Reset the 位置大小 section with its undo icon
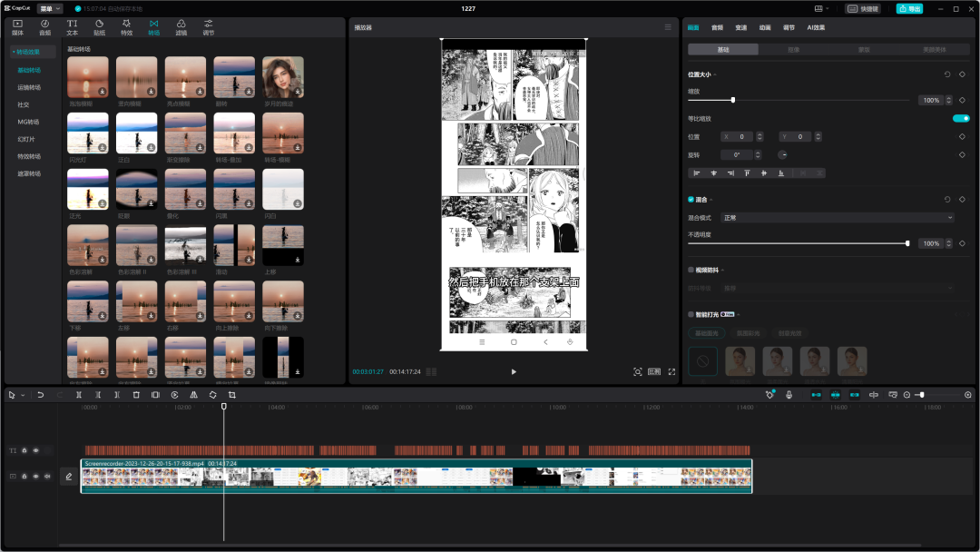 pyautogui.click(x=947, y=74)
